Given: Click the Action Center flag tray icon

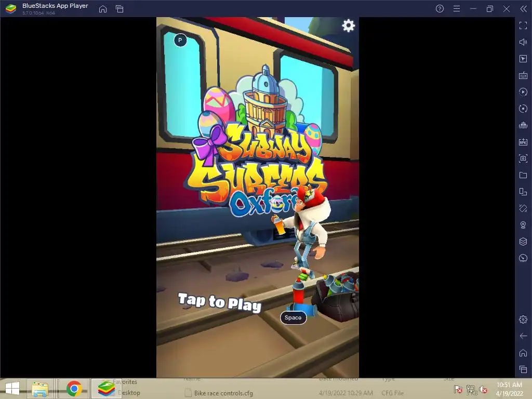Looking at the screenshot, I should (x=458, y=389).
